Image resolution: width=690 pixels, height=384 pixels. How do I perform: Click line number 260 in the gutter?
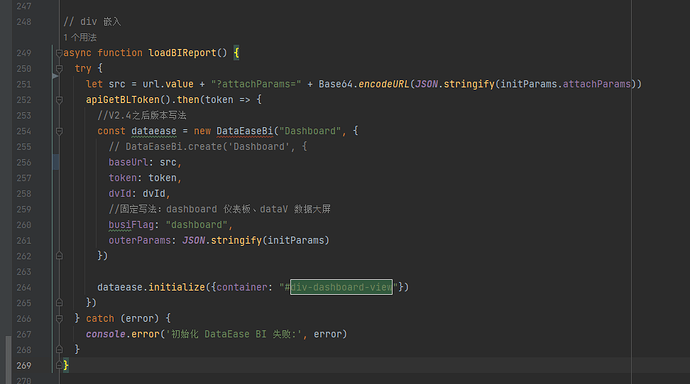[x=24, y=225]
